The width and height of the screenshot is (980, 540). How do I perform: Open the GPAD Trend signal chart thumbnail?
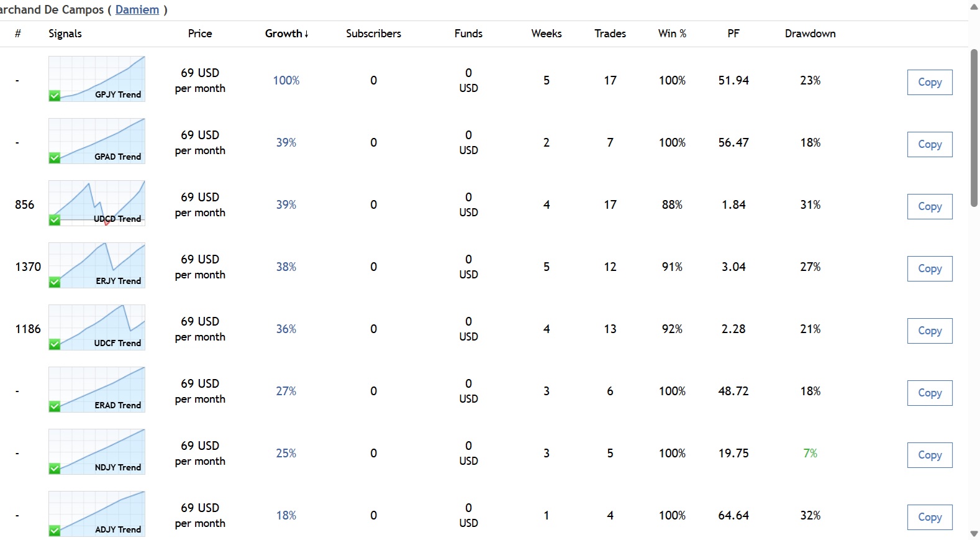click(x=97, y=141)
